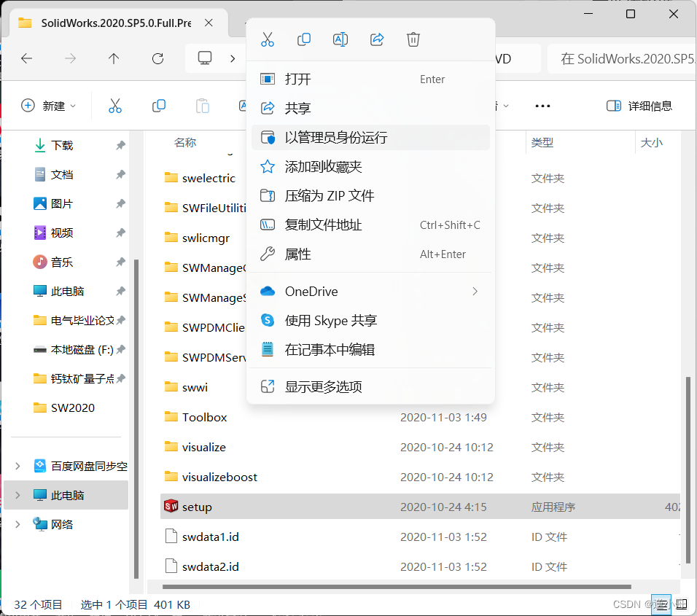Open the 新建 dropdown button
The image size is (697, 616).
click(x=48, y=106)
